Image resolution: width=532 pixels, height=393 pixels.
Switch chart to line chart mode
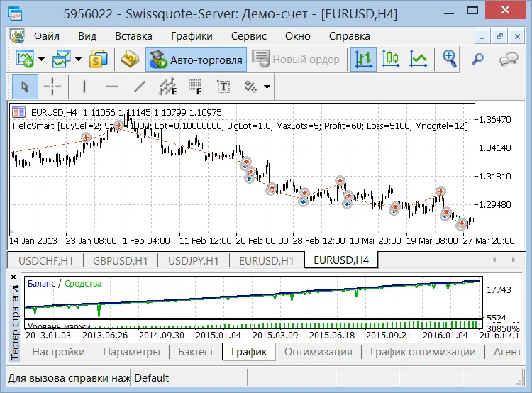pyautogui.click(x=419, y=60)
